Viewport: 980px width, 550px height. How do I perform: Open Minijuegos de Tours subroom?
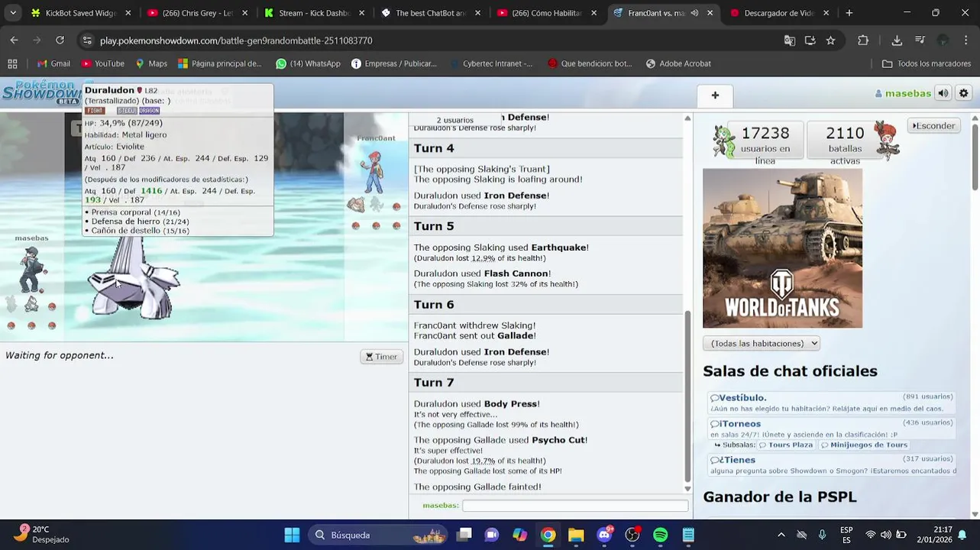(864, 445)
